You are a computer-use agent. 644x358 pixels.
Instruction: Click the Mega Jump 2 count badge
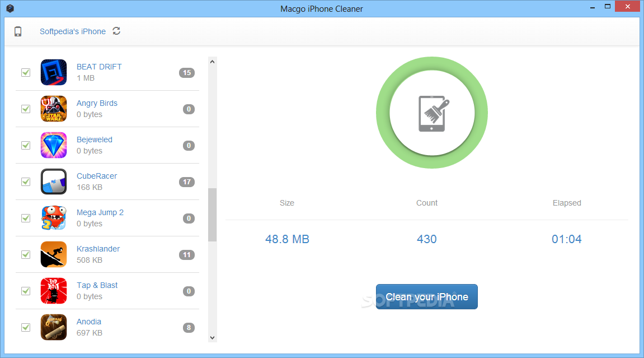click(x=189, y=218)
